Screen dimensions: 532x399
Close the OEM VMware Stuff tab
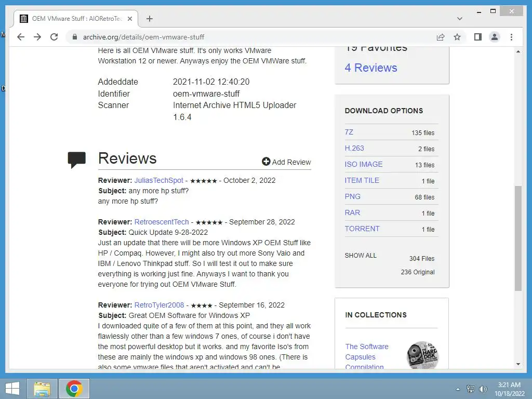tap(129, 19)
